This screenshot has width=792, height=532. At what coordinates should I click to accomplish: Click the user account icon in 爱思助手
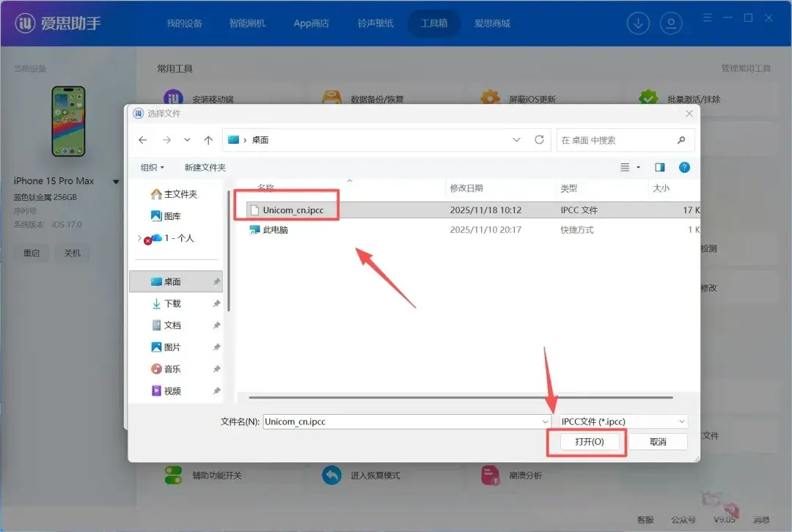671,23
